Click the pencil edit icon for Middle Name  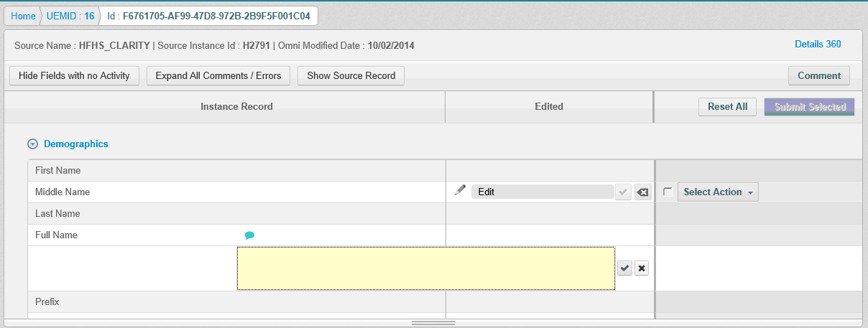coord(461,191)
